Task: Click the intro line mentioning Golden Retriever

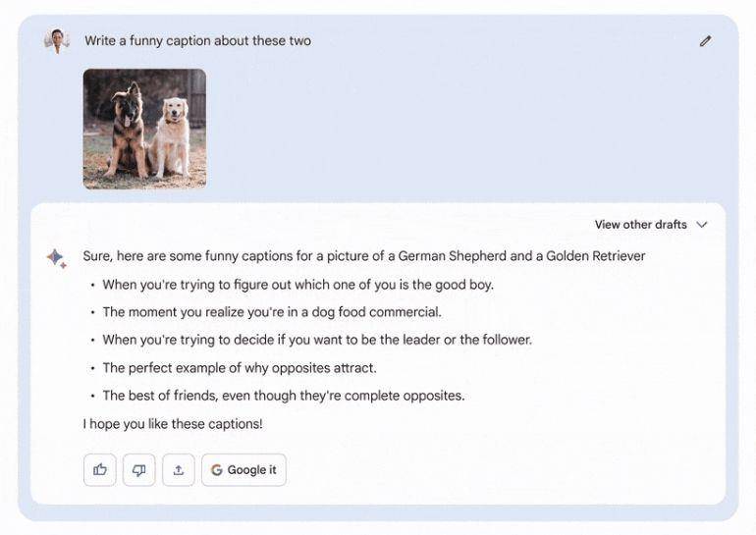Action: tap(364, 256)
